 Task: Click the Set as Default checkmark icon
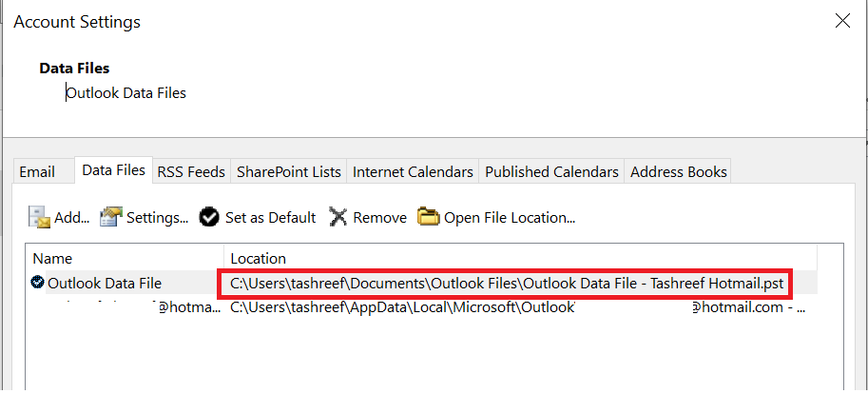coord(209,217)
